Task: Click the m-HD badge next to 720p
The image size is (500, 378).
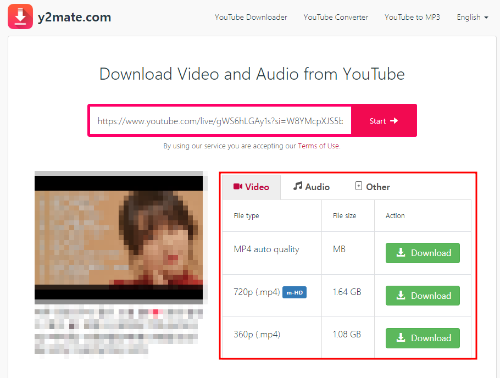Action: [295, 292]
